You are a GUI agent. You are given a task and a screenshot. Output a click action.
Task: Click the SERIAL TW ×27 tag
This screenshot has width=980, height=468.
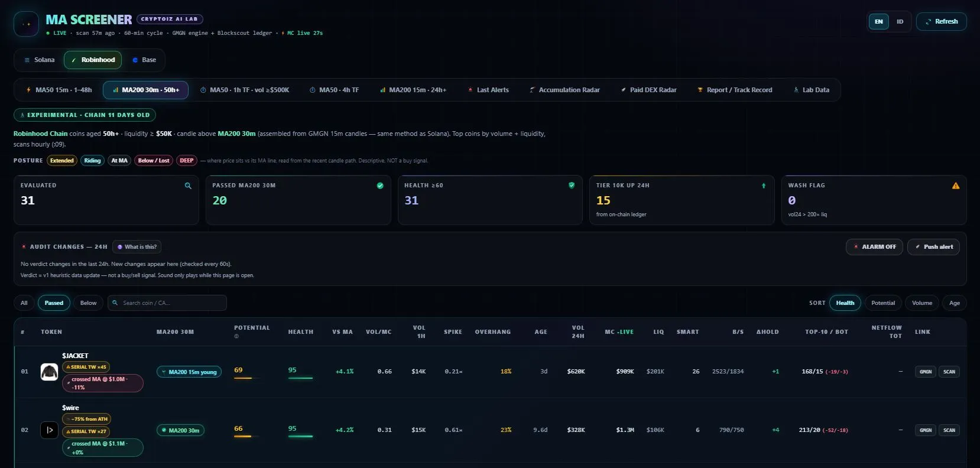86,431
